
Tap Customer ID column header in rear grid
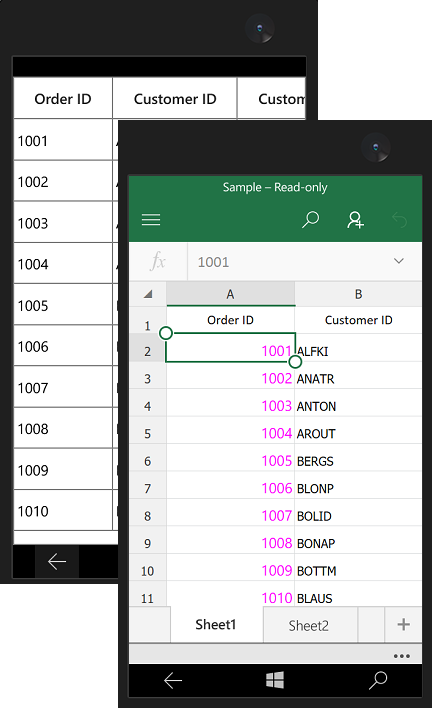tap(175, 98)
